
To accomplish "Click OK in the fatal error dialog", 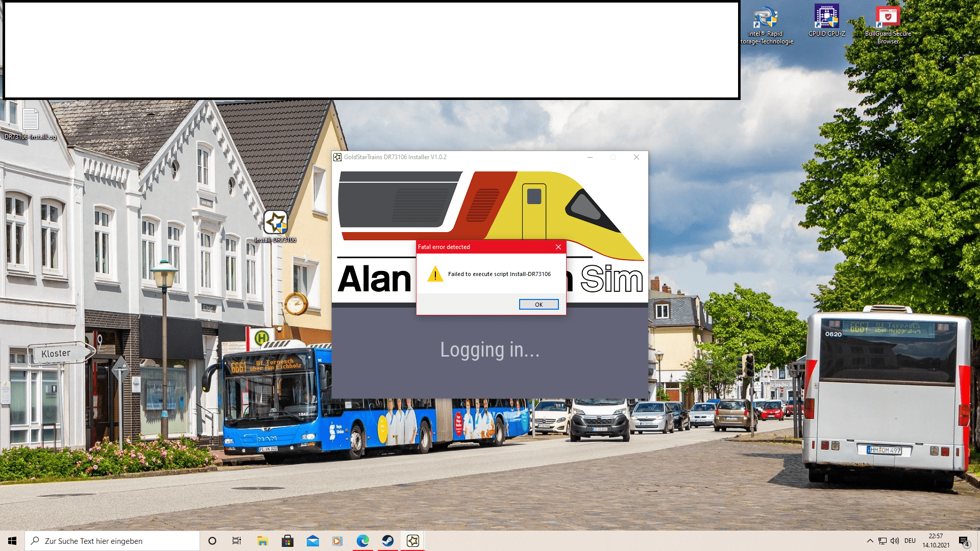I will (538, 305).
